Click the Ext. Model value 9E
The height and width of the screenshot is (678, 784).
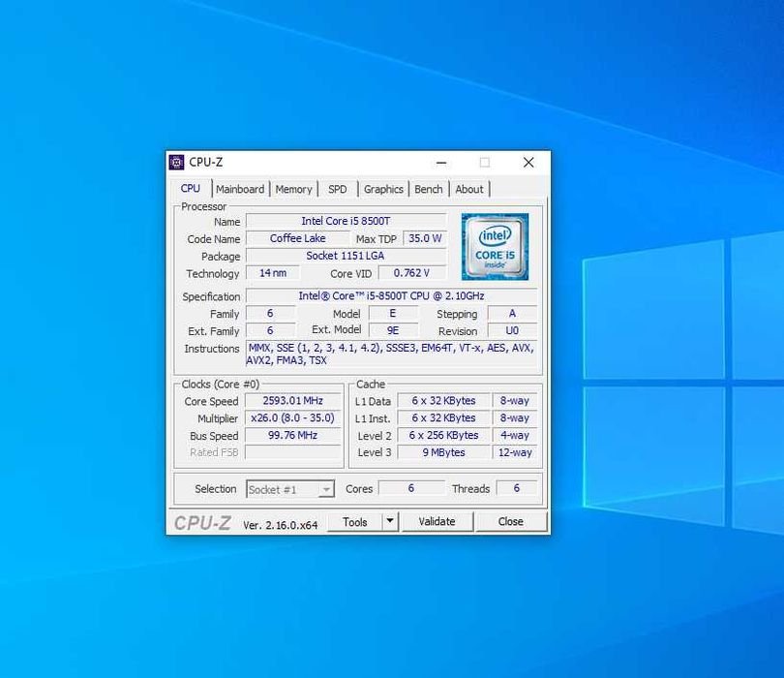pos(393,330)
